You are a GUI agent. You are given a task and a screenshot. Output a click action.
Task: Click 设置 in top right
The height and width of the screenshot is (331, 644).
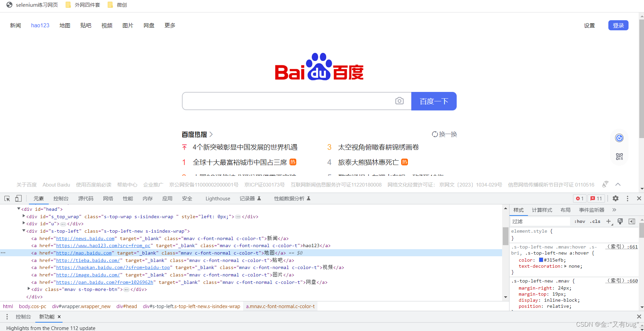click(589, 25)
